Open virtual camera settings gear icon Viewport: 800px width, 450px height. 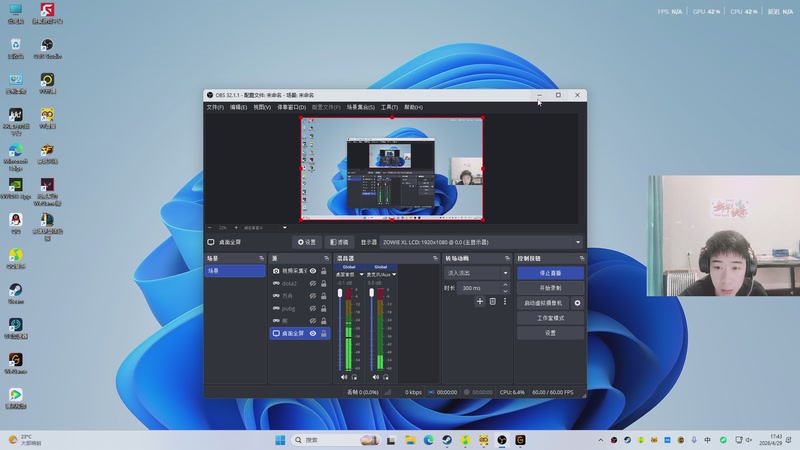577,303
